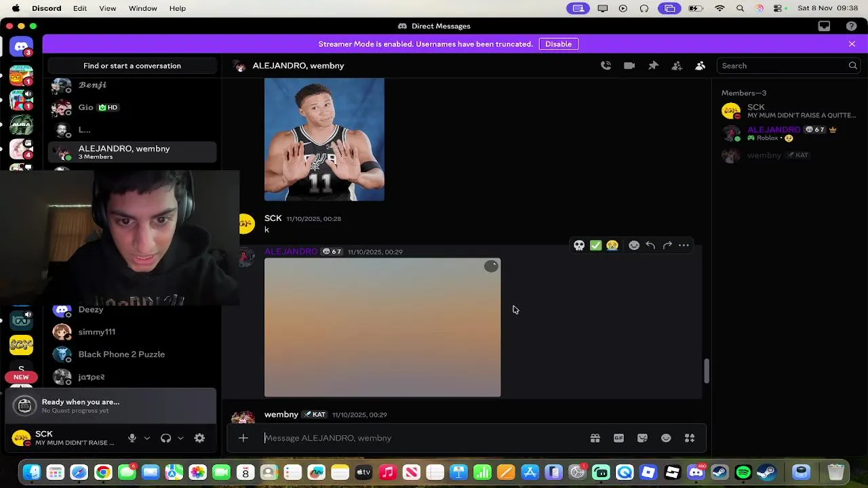The width and height of the screenshot is (868, 488).
Task: Open the yellow SCK server icon in the sidebar
Action: click(21, 344)
